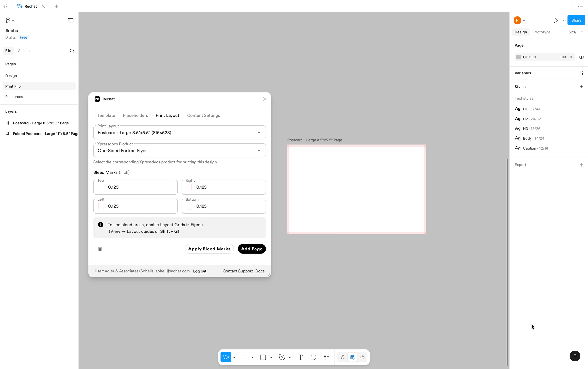Switch to the Content Settings tab
This screenshot has width=588, height=369.
coord(203,115)
